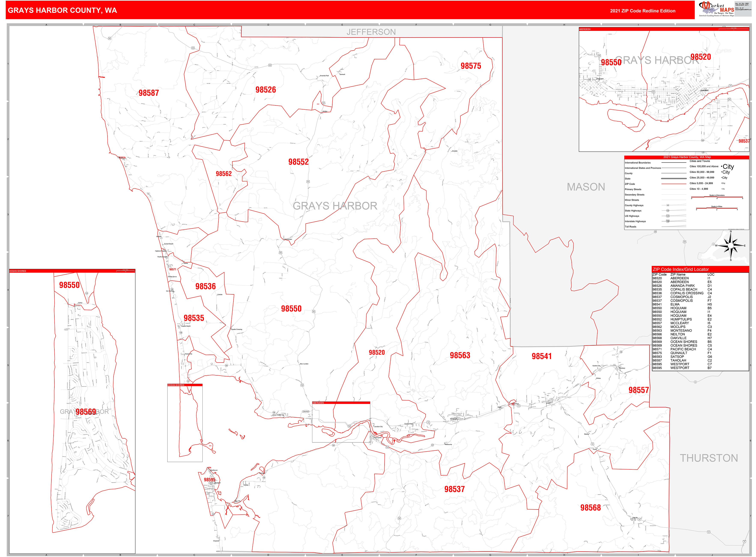Click the title 'GRAYS HARBOR COUNTY, WA'
The height and width of the screenshot is (557, 756).
point(62,10)
